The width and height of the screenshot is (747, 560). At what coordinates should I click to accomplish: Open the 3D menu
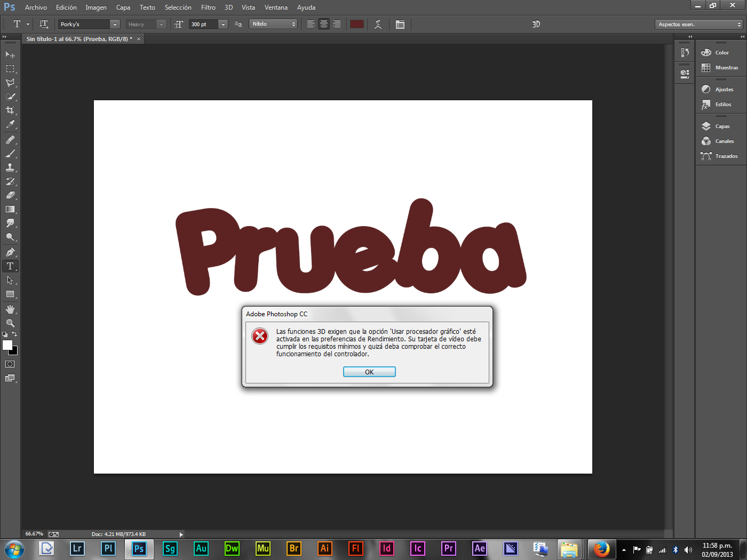coord(228,7)
